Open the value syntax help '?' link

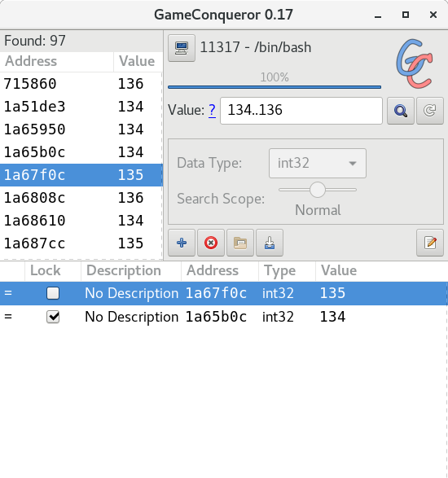tap(212, 110)
